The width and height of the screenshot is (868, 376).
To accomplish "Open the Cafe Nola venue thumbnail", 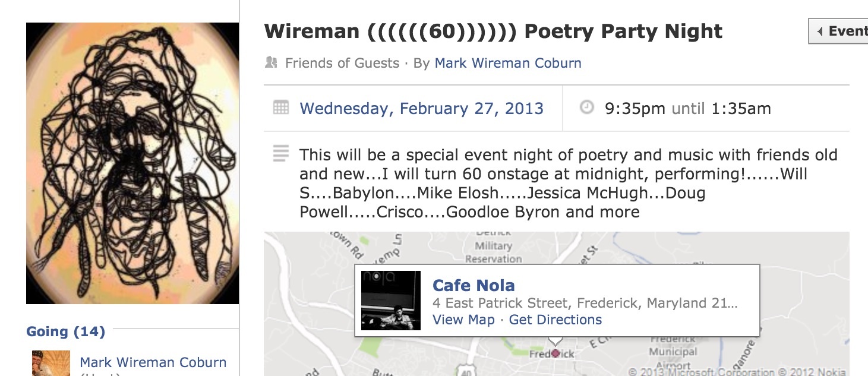I will tap(391, 301).
